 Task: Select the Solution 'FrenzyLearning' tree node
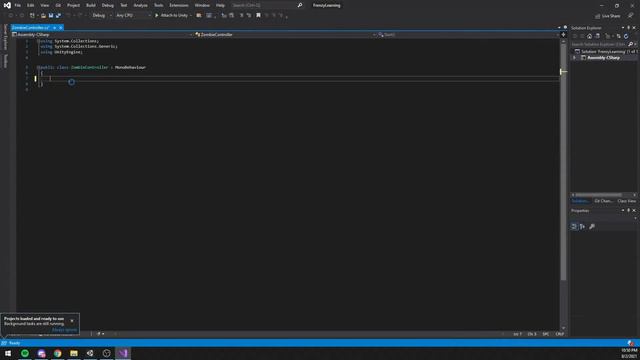[x=606, y=51]
